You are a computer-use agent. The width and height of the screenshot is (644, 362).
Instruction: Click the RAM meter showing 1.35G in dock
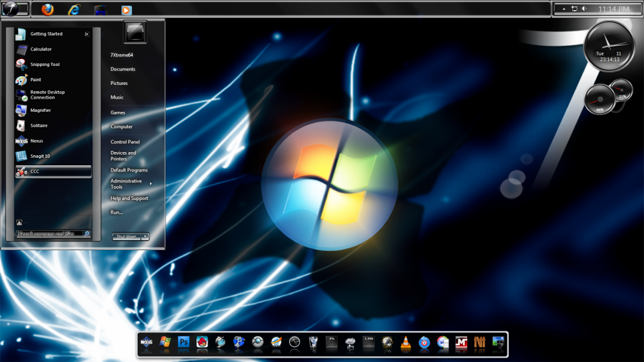369,343
